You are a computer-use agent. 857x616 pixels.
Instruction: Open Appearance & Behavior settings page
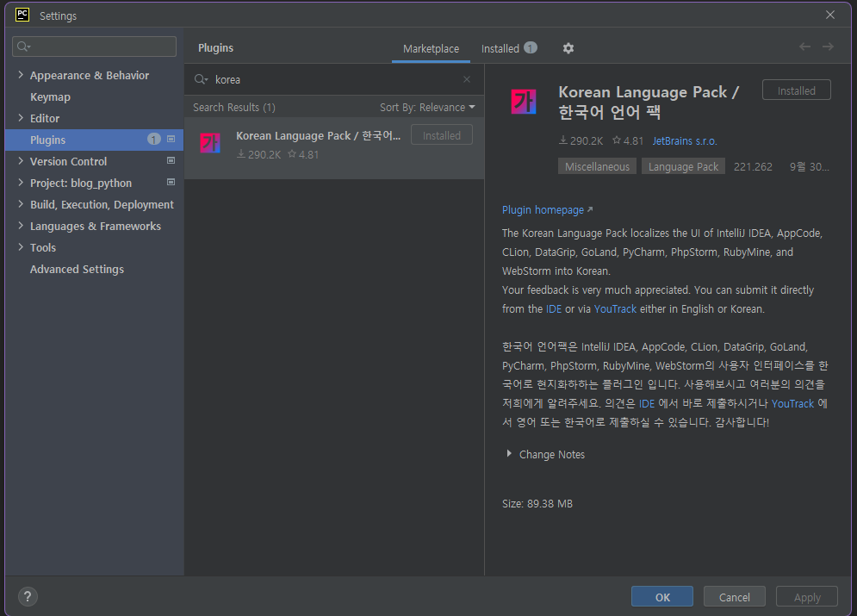(x=89, y=76)
